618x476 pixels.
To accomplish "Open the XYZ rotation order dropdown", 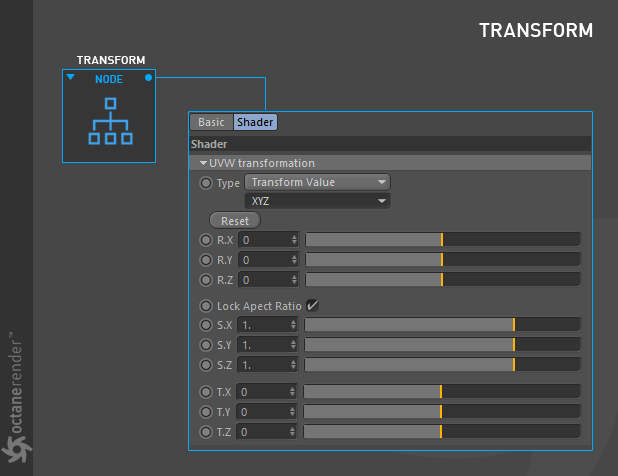I will 318,201.
